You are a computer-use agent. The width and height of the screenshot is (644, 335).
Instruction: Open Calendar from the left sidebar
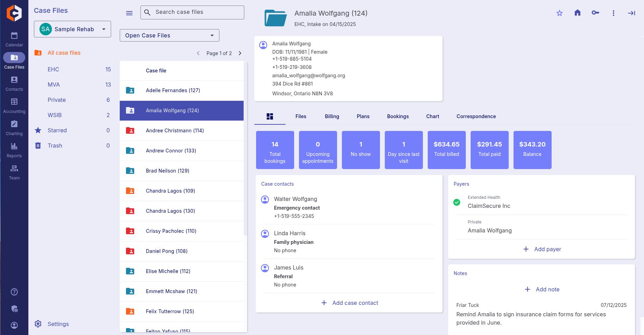pos(14,39)
